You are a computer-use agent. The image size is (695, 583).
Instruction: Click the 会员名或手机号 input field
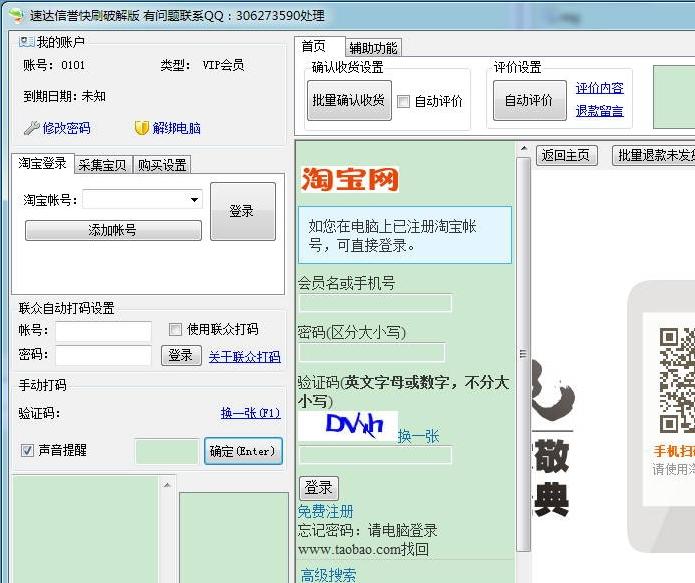tap(375, 303)
